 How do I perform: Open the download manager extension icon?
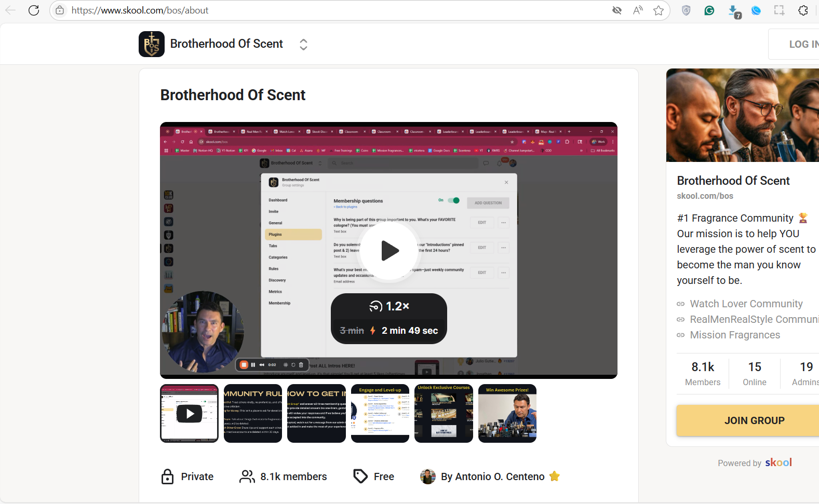[x=734, y=11]
